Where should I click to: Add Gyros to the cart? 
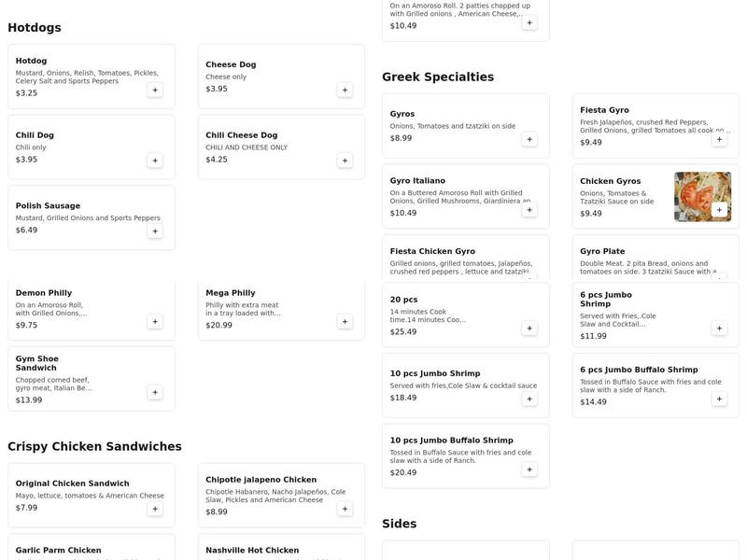coord(529,139)
